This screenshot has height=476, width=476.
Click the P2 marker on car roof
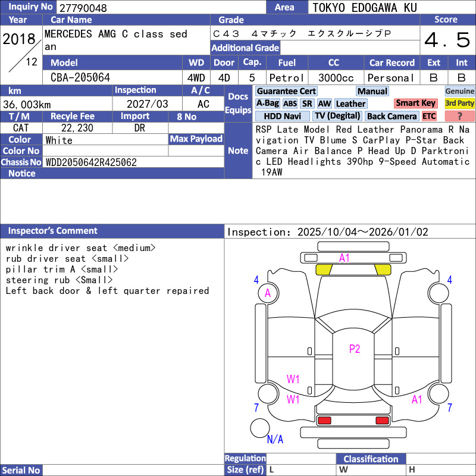tap(355, 349)
